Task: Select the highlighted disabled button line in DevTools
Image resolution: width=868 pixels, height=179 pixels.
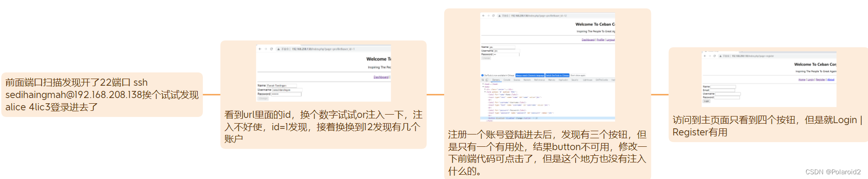Action: [547, 118]
